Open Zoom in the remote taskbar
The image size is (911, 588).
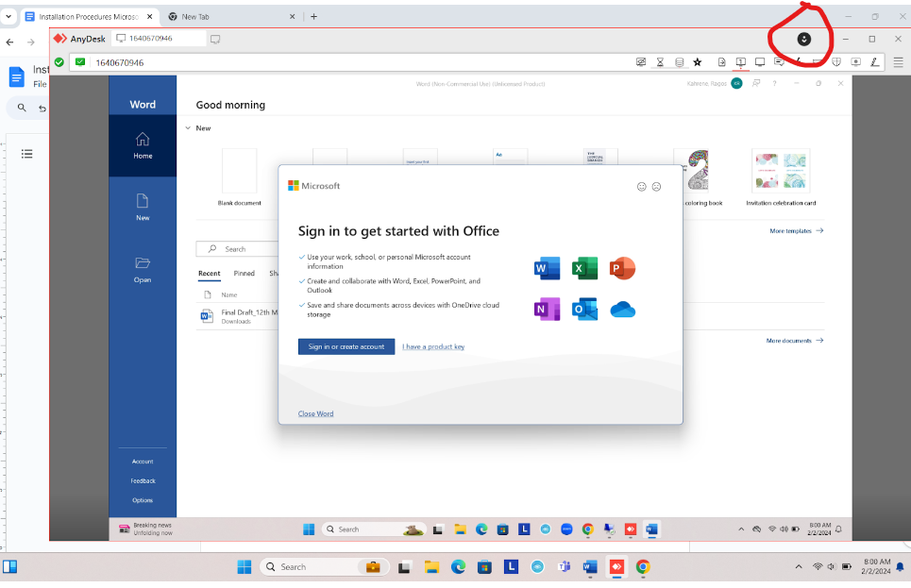pyautogui.click(x=566, y=529)
